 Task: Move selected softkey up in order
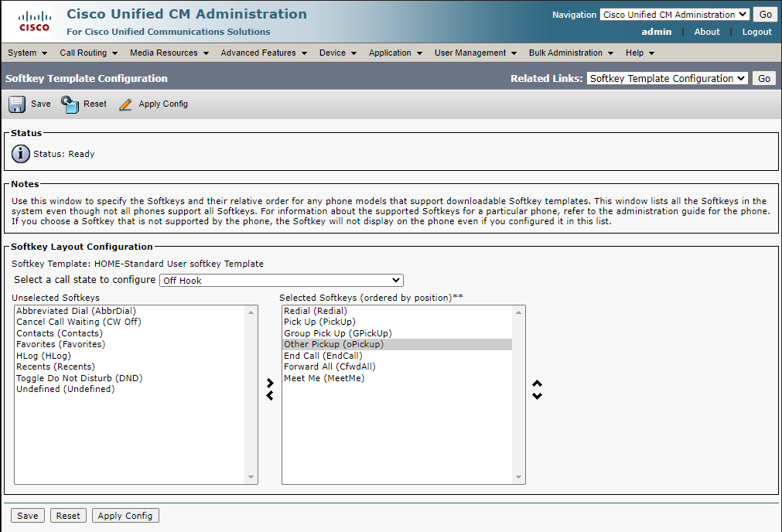pyautogui.click(x=537, y=384)
